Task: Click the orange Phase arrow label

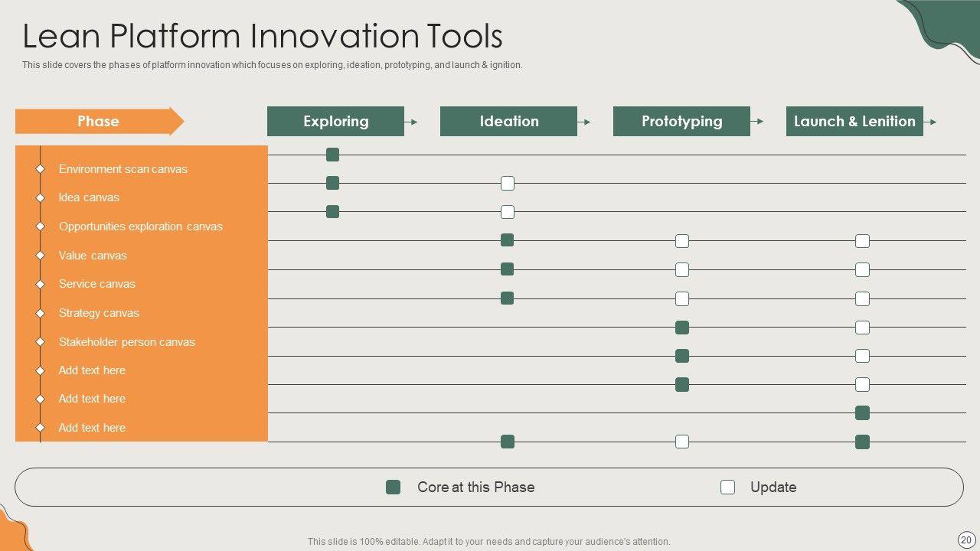Action: coord(99,122)
